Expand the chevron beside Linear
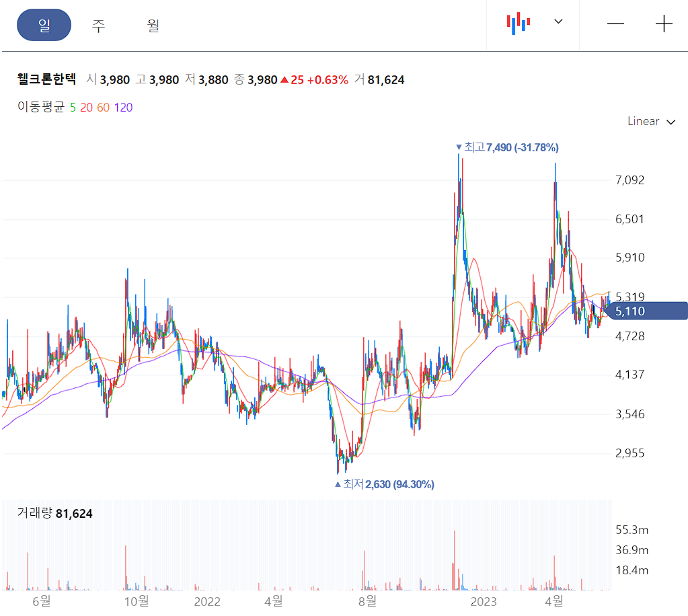The image size is (688, 616). point(671,122)
